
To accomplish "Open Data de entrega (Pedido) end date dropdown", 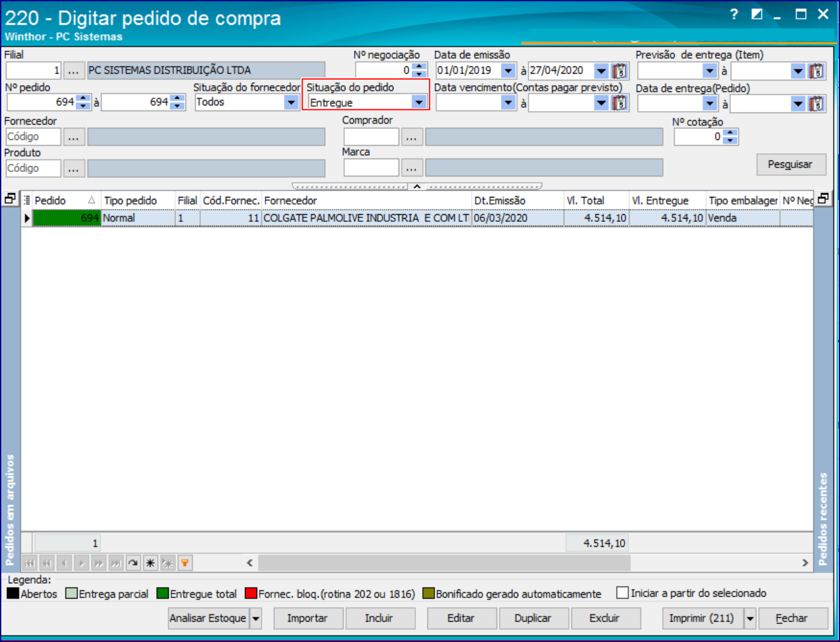I will coord(798,102).
